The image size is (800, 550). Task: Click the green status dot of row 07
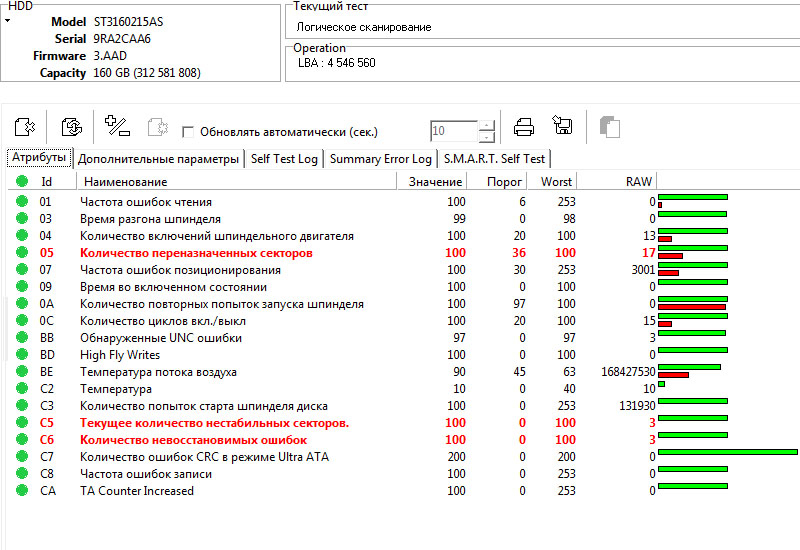21,269
